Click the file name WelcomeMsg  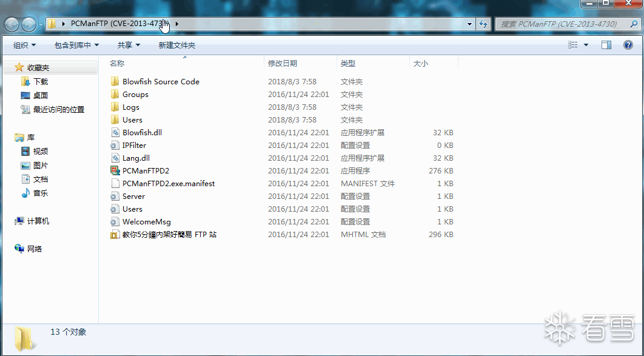[147, 221]
